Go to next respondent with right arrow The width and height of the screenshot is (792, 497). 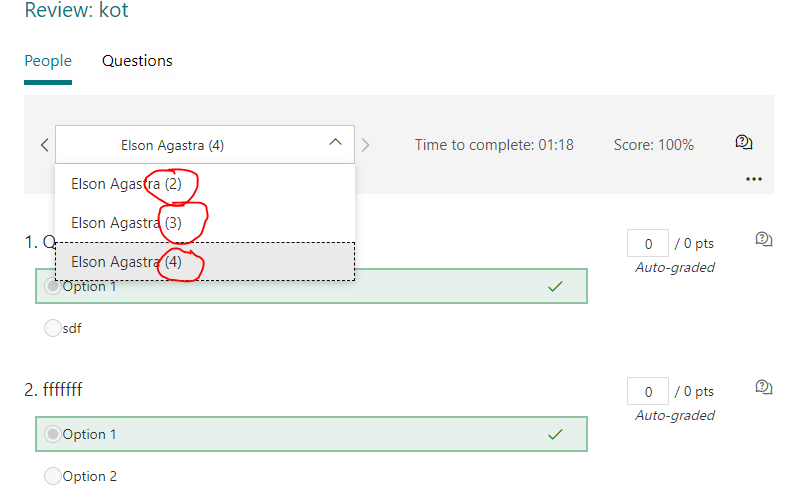coord(366,145)
